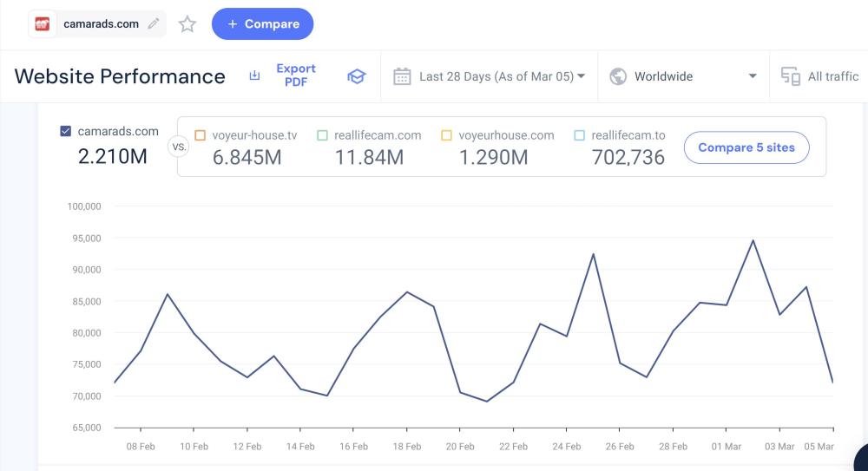Select the reallifecam.to checkbox

[579, 135]
